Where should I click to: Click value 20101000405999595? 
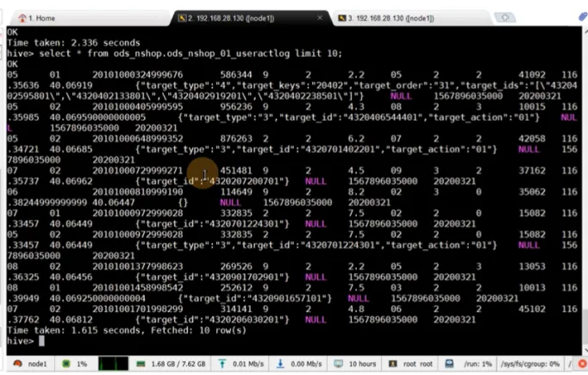click(x=138, y=107)
